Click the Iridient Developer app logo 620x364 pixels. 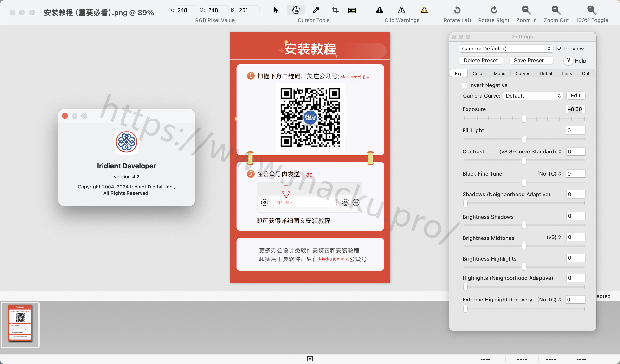click(126, 142)
